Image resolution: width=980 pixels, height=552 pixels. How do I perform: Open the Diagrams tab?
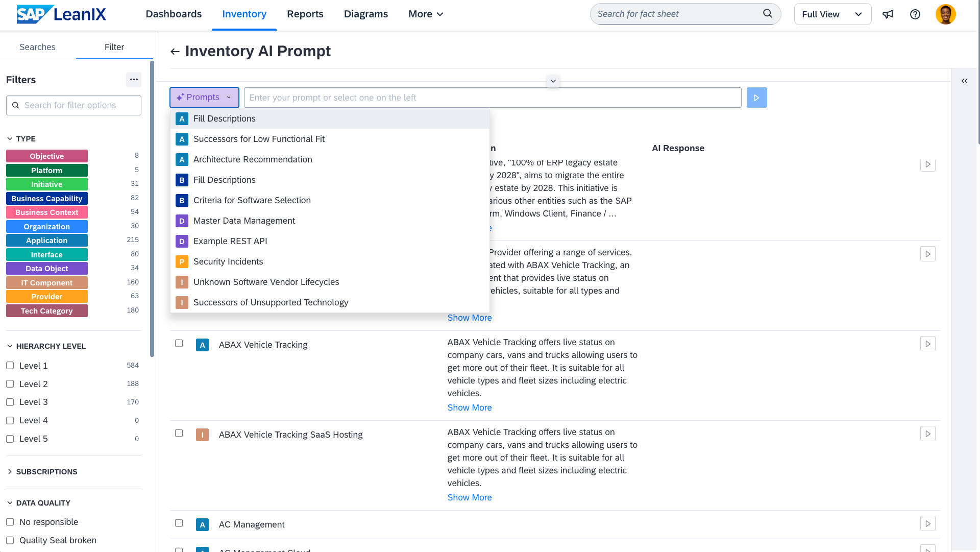click(366, 14)
